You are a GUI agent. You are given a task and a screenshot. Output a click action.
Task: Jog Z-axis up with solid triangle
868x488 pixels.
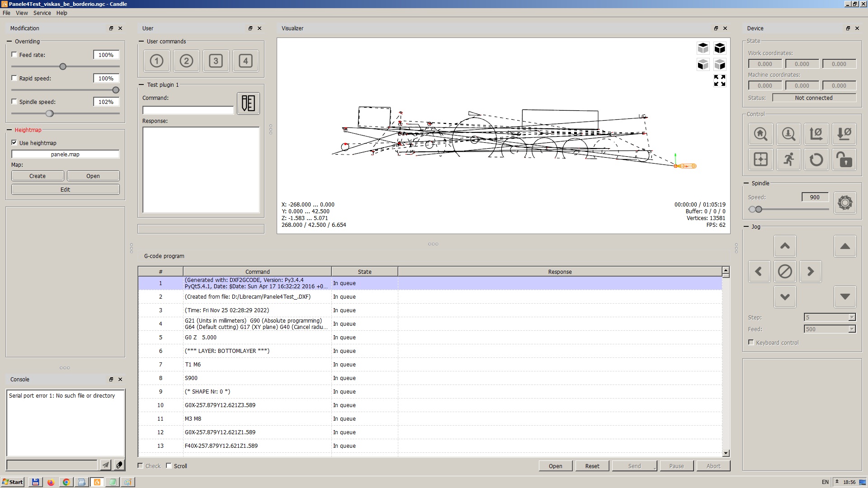845,246
